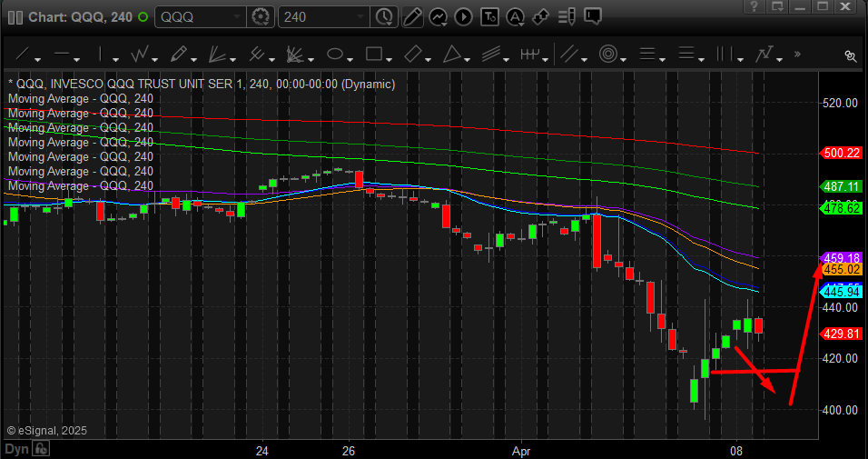The width and height of the screenshot is (868, 459).
Task: Select the Fibonacci extension lines tool
Action: click(x=686, y=55)
